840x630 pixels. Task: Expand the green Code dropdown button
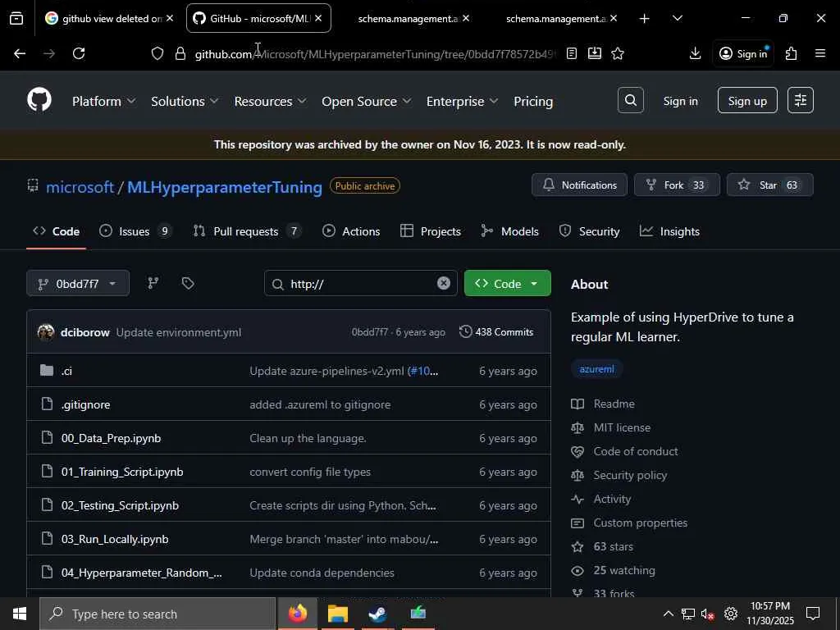507,283
